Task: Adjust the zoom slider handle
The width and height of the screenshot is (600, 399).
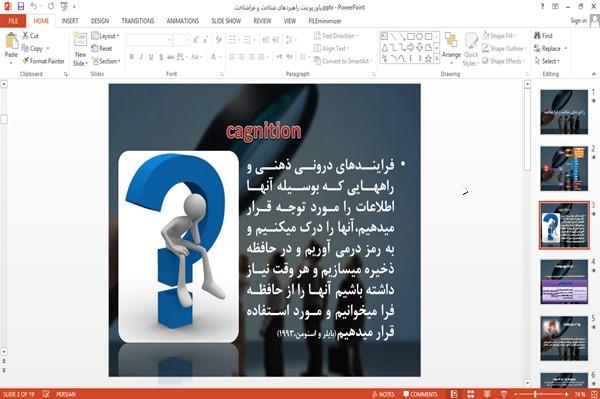Action: (x=535, y=394)
